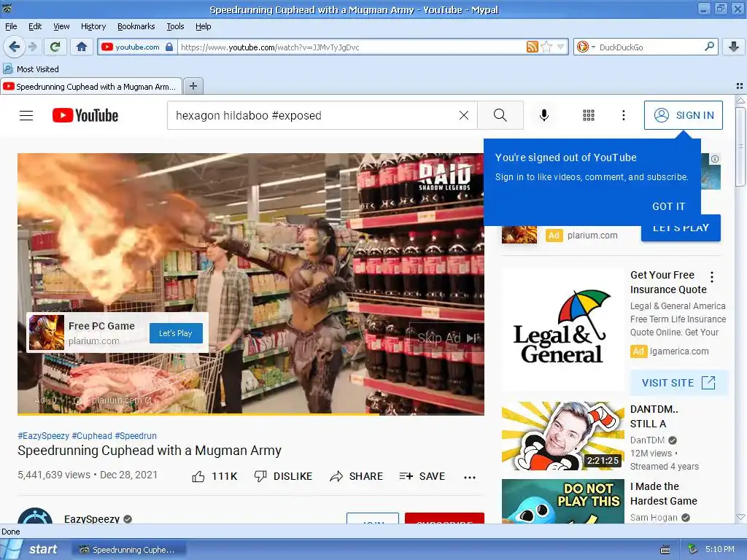Open the downloads arrow button

734,47
